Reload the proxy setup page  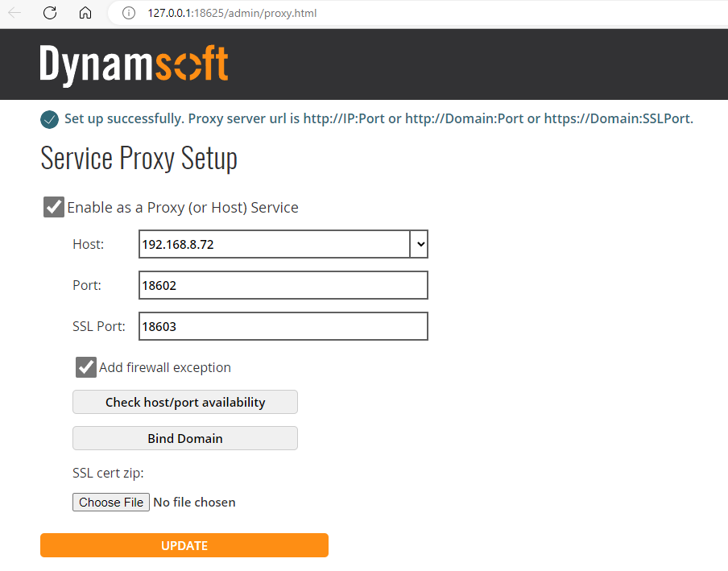[x=50, y=13]
